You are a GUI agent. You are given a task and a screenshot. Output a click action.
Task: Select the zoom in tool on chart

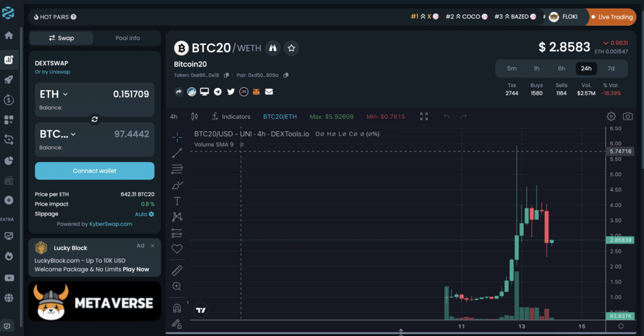pos(177,287)
